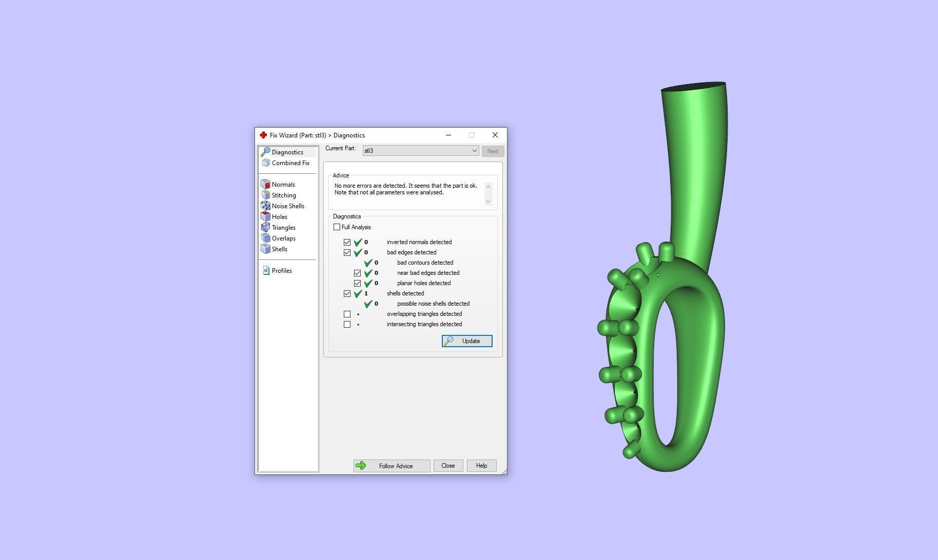Click the 'bad contours detected' label

tap(425, 263)
